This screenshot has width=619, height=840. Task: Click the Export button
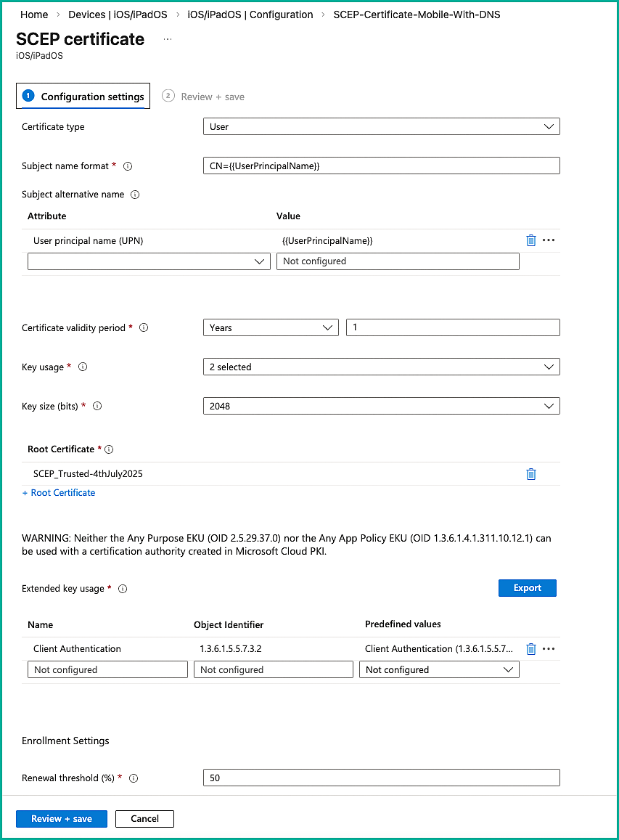(x=527, y=588)
